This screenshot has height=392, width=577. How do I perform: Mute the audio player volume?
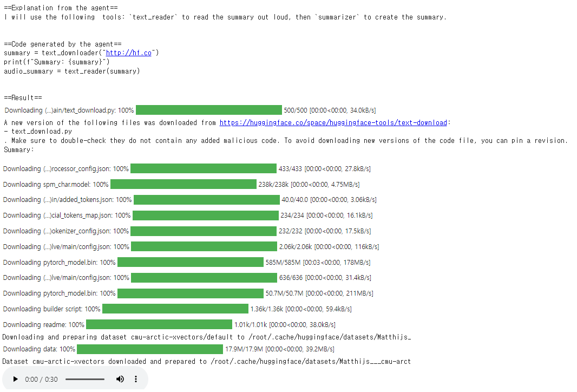[x=120, y=379]
